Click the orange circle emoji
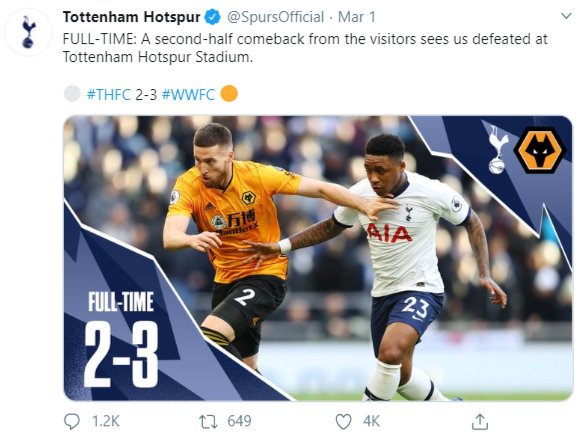 tap(229, 93)
